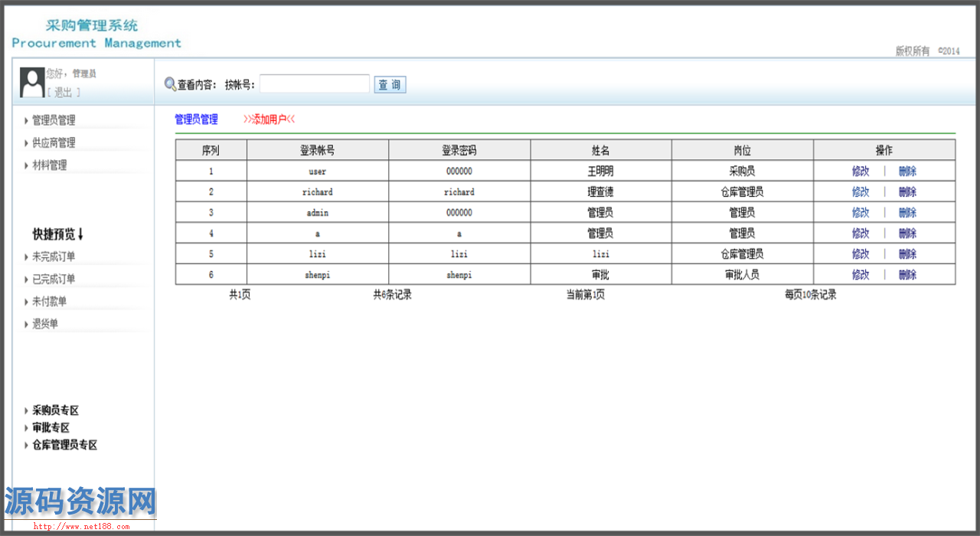Open 退货单 in sidebar
980x536 pixels.
coord(44,324)
